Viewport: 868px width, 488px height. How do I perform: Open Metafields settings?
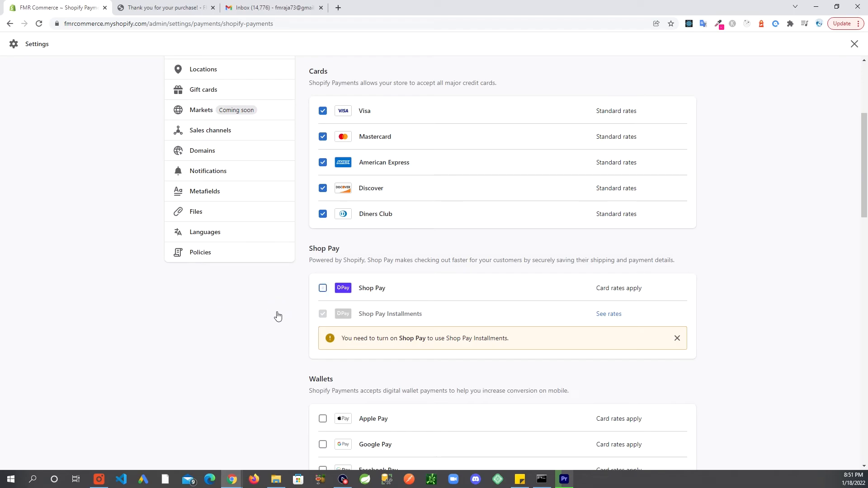click(x=230, y=191)
